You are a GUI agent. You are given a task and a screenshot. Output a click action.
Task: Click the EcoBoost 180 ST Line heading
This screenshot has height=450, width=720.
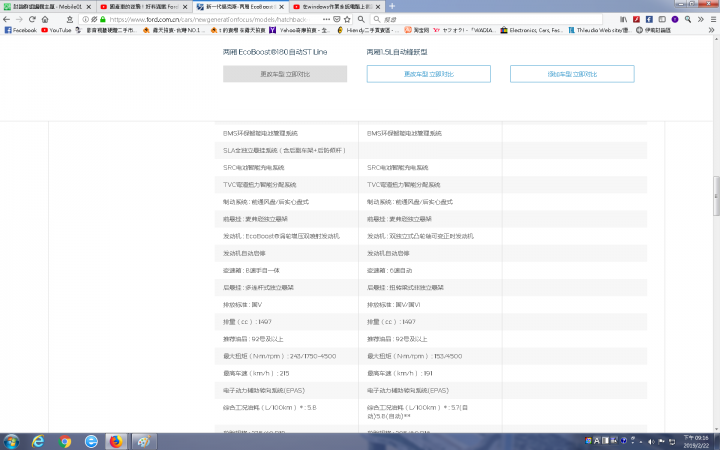click(275, 52)
